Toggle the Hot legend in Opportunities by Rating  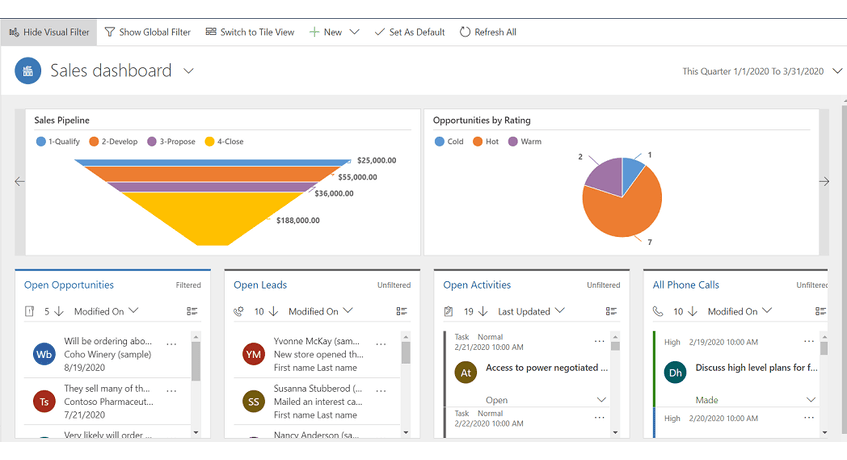click(x=486, y=142)
